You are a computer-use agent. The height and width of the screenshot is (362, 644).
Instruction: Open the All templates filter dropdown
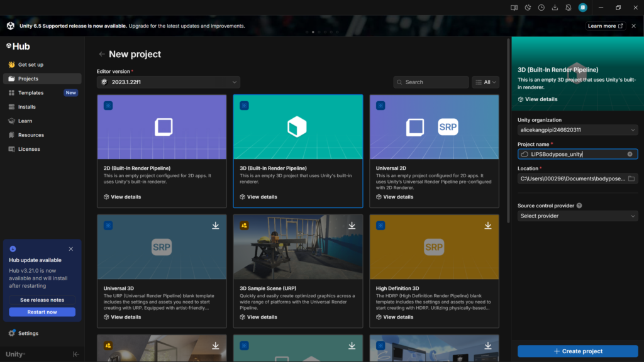(486, 82)
